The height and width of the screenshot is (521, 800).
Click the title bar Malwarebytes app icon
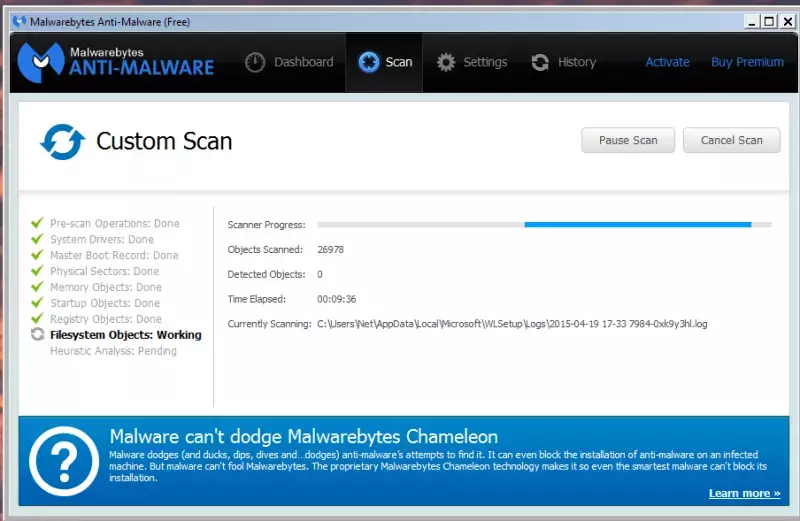pos(19,21)
